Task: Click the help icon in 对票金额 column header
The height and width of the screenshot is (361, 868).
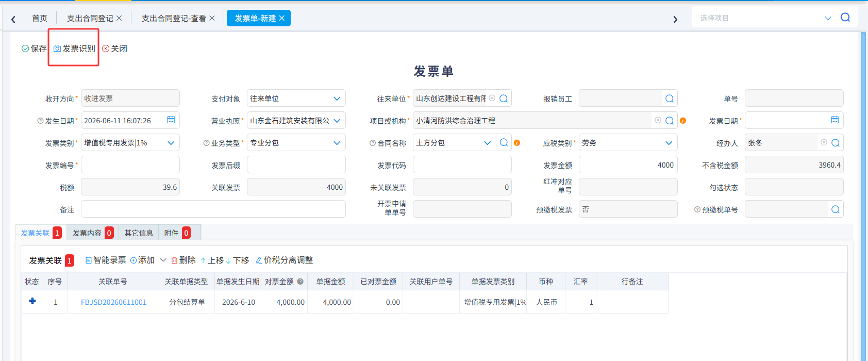Action: 300,282
